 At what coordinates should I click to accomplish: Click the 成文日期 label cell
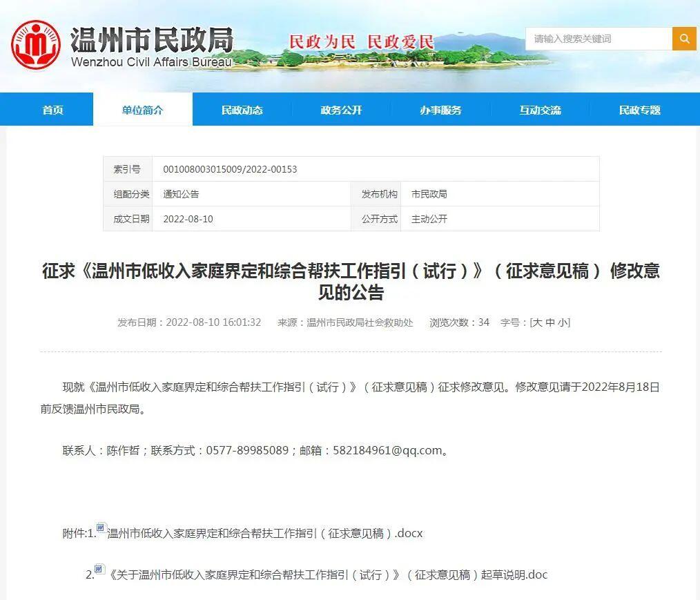tap(128, 219)
